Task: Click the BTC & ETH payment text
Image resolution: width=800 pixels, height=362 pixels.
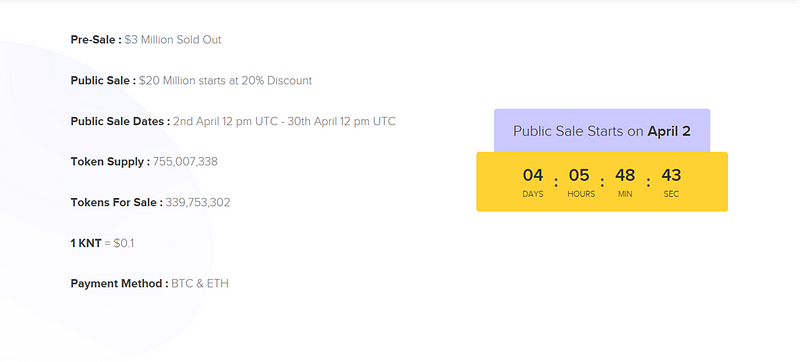Action: 200,283
